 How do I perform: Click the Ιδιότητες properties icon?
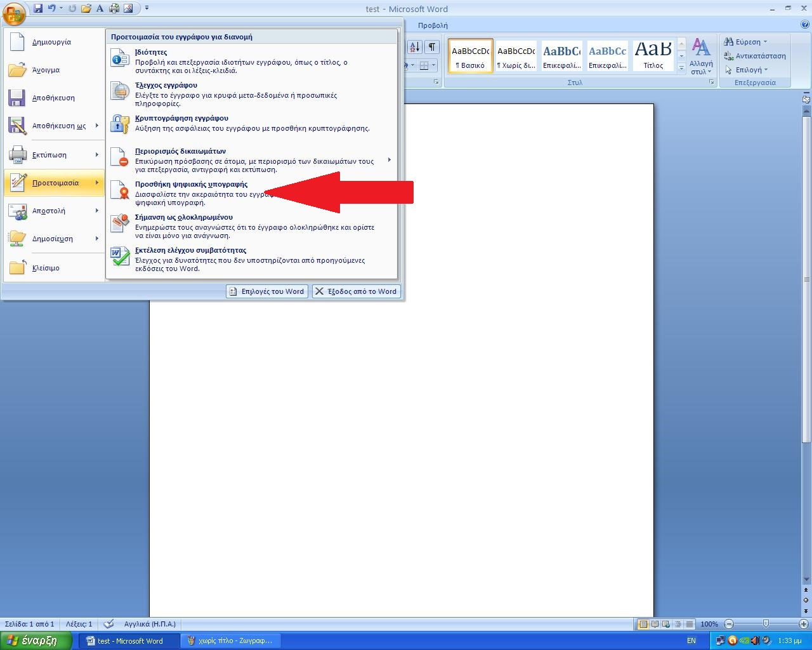coord(120,58)
